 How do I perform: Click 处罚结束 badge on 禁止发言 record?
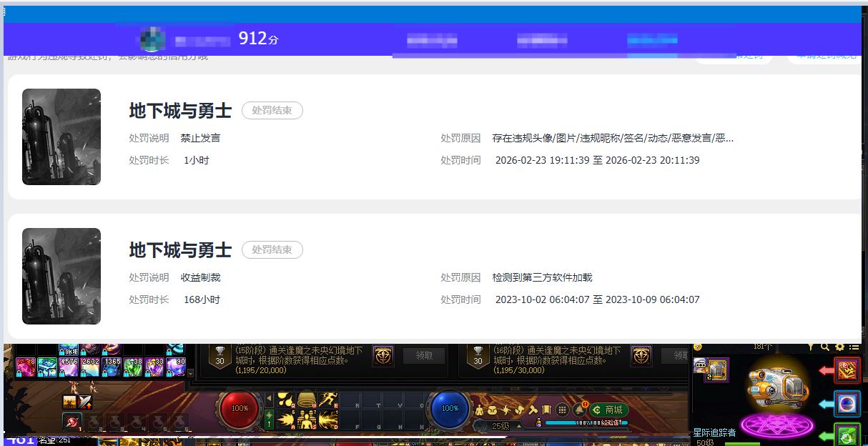(x=272, y=111)
